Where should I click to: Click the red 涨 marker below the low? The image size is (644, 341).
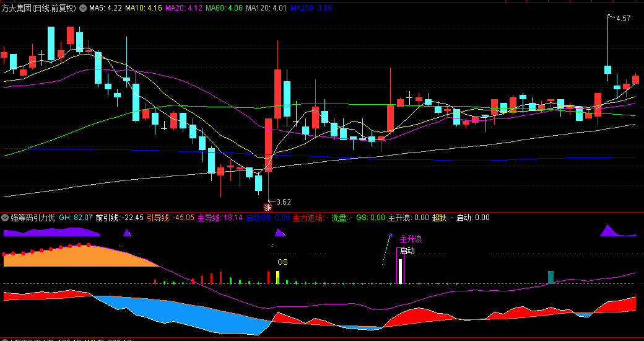pyautogui.click(x=268, y=208)
